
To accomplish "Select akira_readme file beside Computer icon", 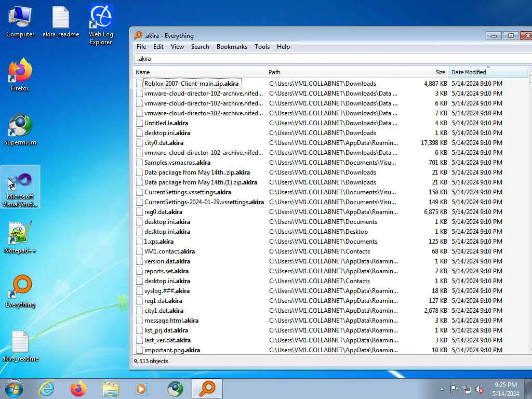I will 61,22.
